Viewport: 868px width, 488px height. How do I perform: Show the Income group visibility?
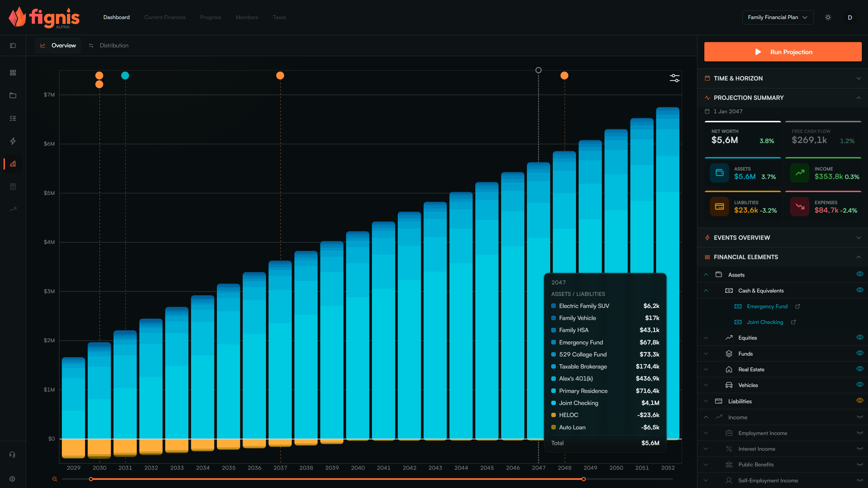pyautogui.click(x=860, y=417)
